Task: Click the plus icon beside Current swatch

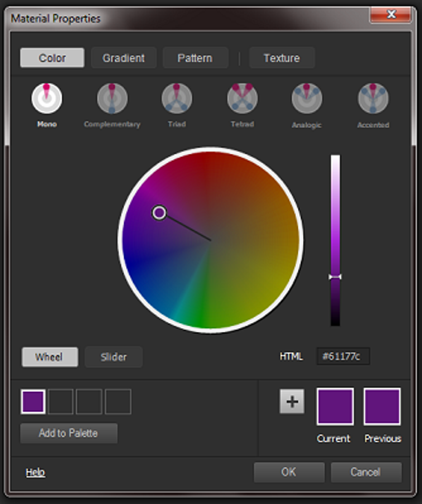Action: (x=292, y=401)
